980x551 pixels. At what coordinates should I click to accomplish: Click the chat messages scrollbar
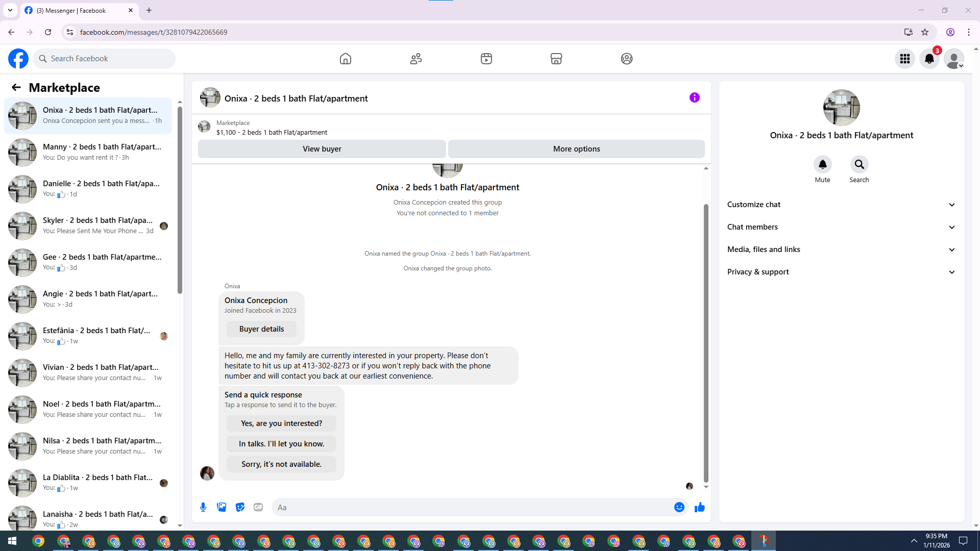click(x=706, y=343)
